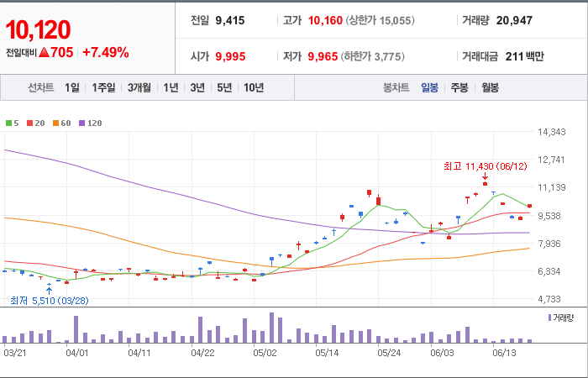Click the 하한가 3,775 text
The height and width of the screenshot is (378, 588).
(x=373, y=56)
